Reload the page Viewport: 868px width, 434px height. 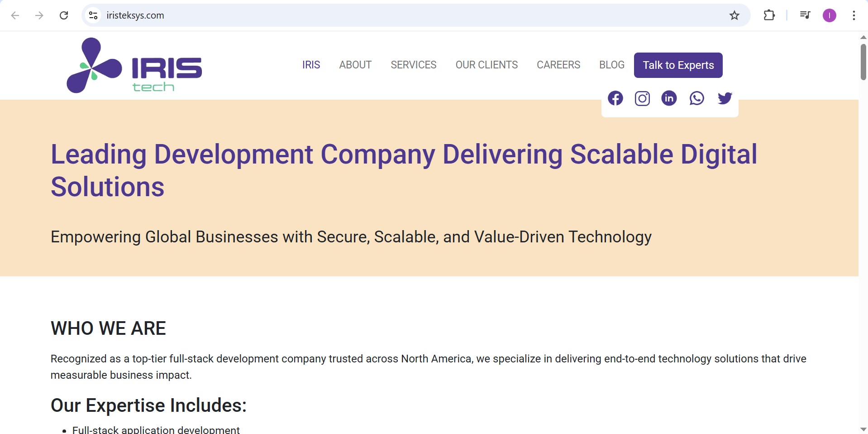click(x=64, y=15)
